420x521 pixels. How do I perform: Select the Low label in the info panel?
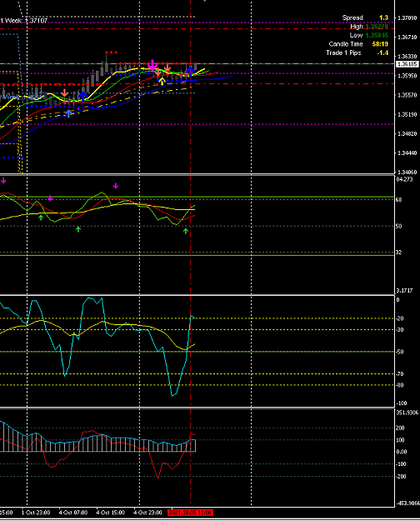click(356, 35)
